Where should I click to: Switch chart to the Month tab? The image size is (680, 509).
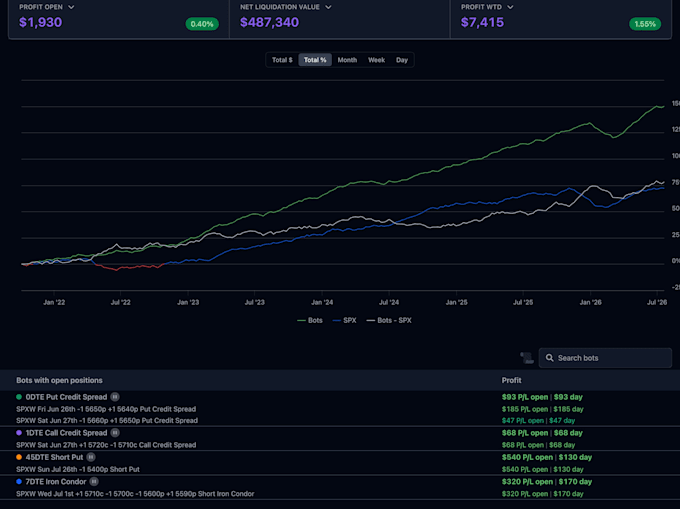click(x=347, y=60)
